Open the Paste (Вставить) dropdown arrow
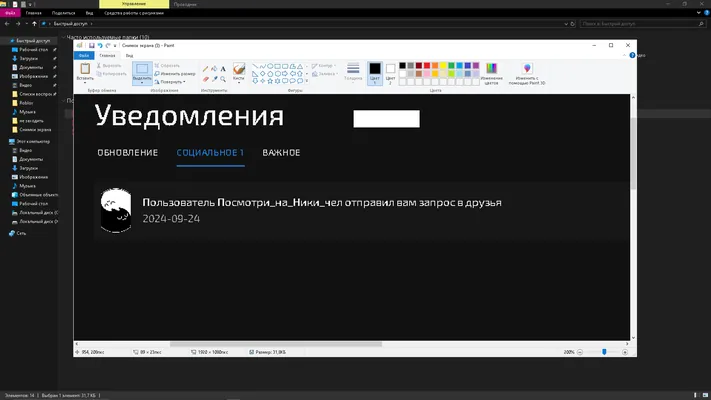 85,83
